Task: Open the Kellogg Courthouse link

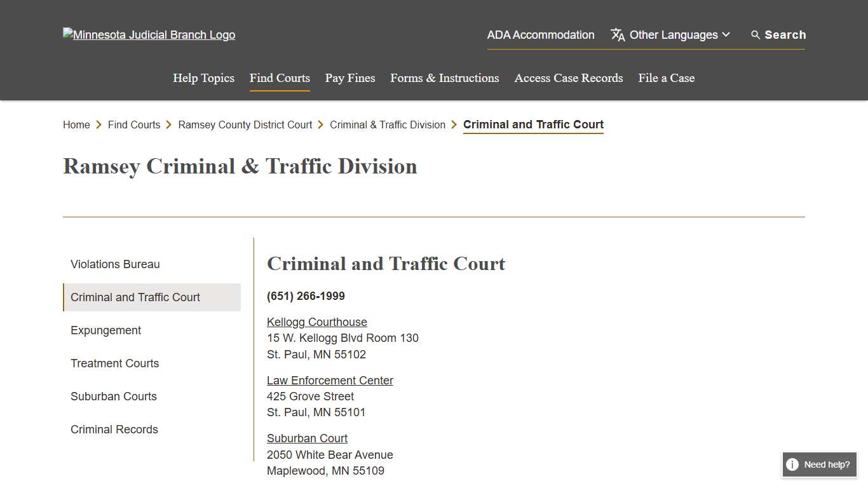Action: (x=316, y=322)
